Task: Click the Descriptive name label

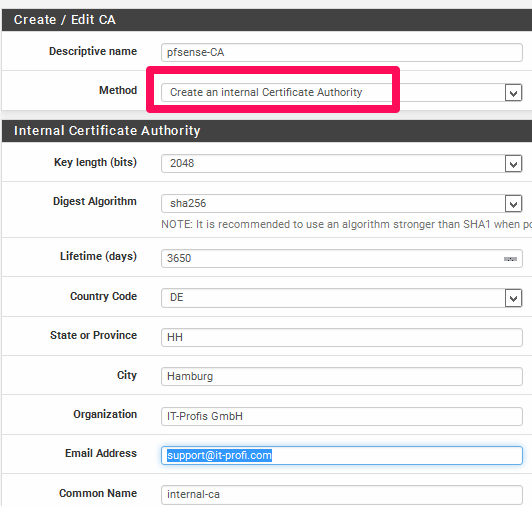Action: [93, 51]
